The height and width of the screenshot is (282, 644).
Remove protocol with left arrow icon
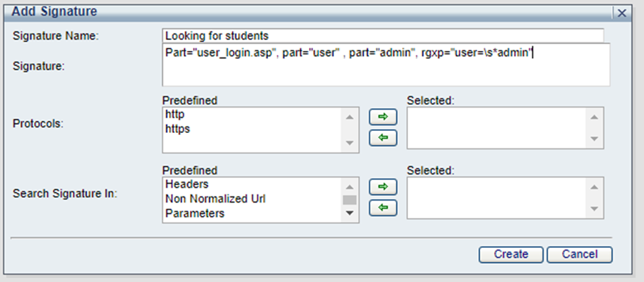click(x=383, y=138)
